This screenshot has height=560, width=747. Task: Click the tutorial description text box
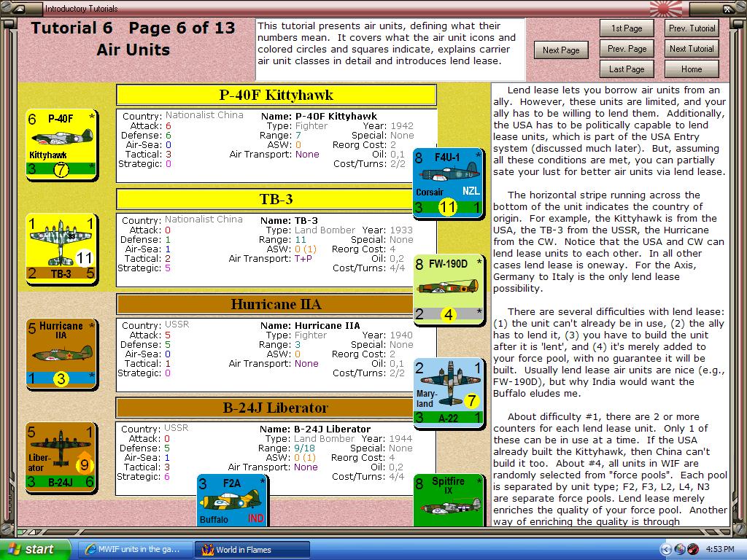[391, 50]
